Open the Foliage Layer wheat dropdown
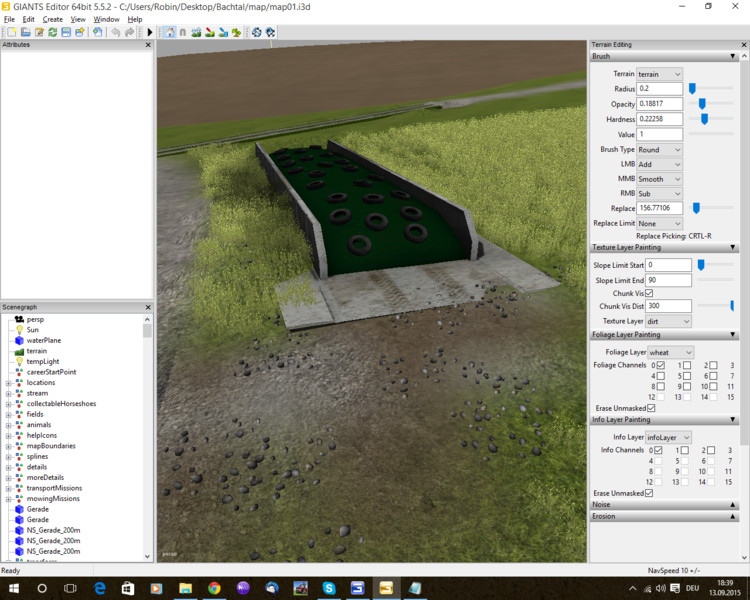 [x=670, y=352]
